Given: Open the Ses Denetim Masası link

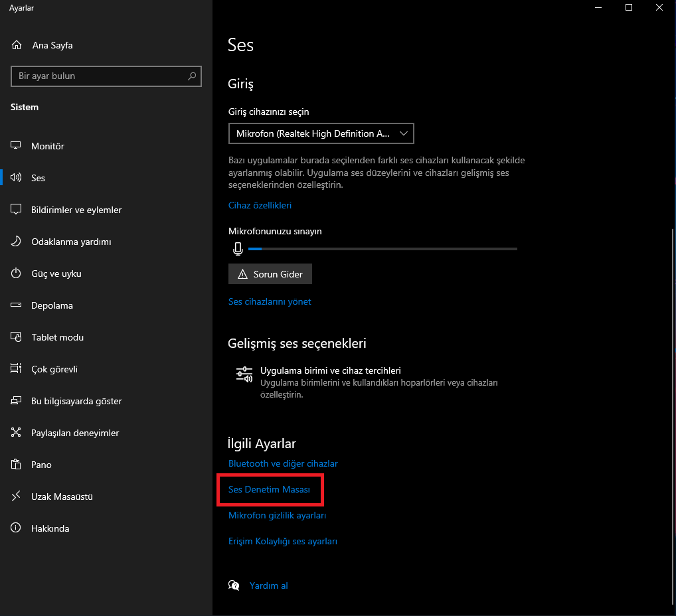Looking at the screenshot, I should click(x=269, y=489).
